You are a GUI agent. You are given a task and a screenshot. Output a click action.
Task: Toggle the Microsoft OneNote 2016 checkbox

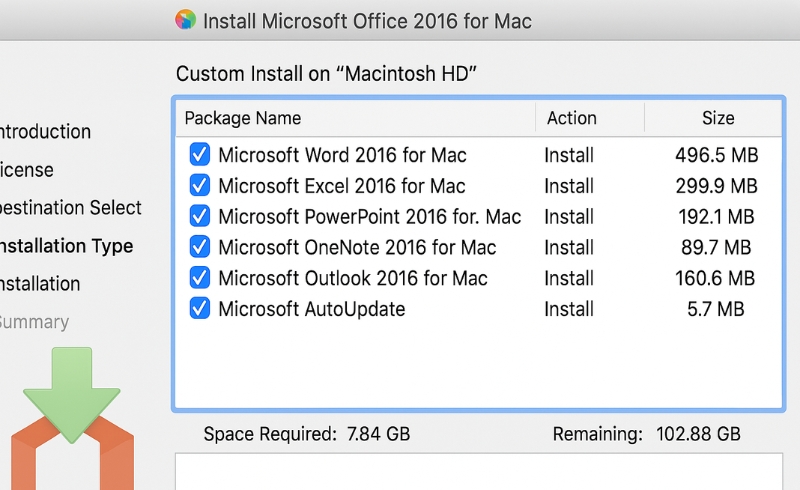point(199,247)
